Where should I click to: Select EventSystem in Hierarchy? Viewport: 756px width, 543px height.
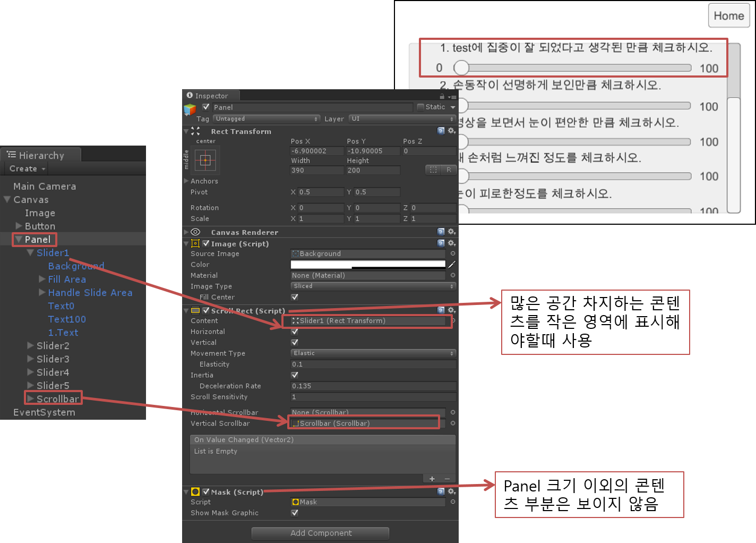point(44,412)
